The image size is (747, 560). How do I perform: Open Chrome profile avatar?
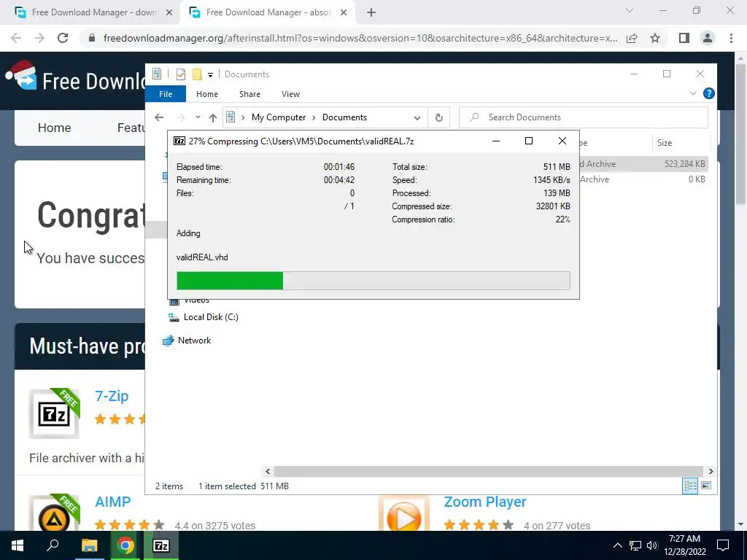pyautogui.click(x=708, y=38)
